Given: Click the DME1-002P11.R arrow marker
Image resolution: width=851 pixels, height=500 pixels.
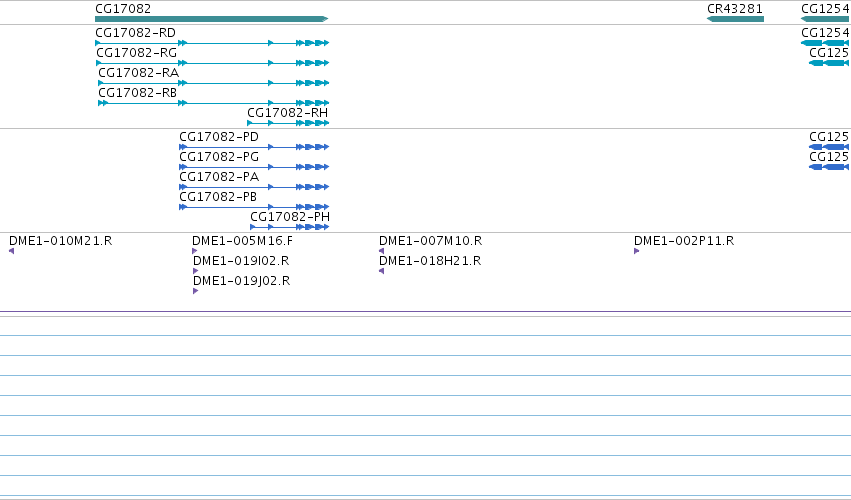Looking at the screenshot, I should [637, 251].
